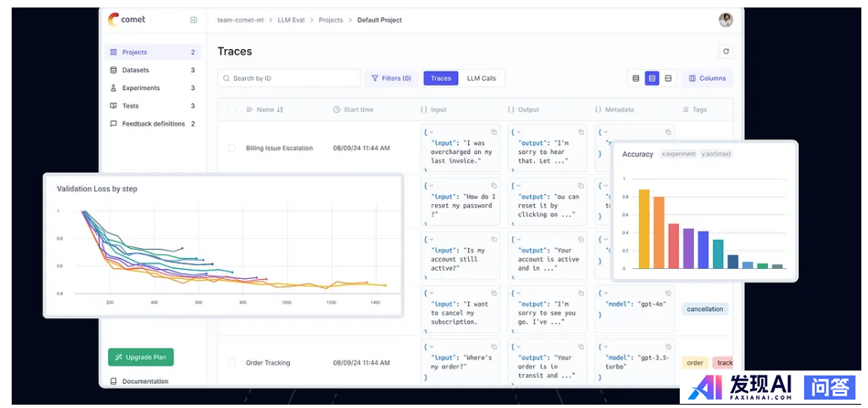This screenshot has width=868, height=408.
Task: Collapse the 'How do I reset' input JSON
Action: pos(427,186)
